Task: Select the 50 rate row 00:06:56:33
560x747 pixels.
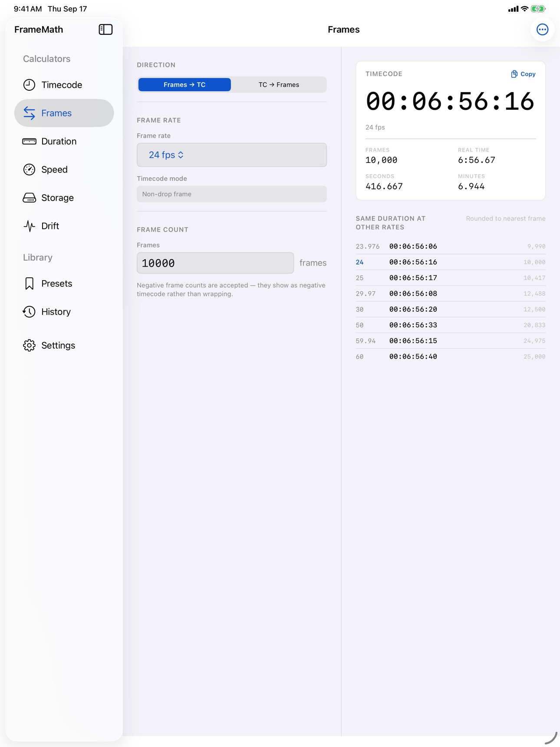Action: click(451, 325)
